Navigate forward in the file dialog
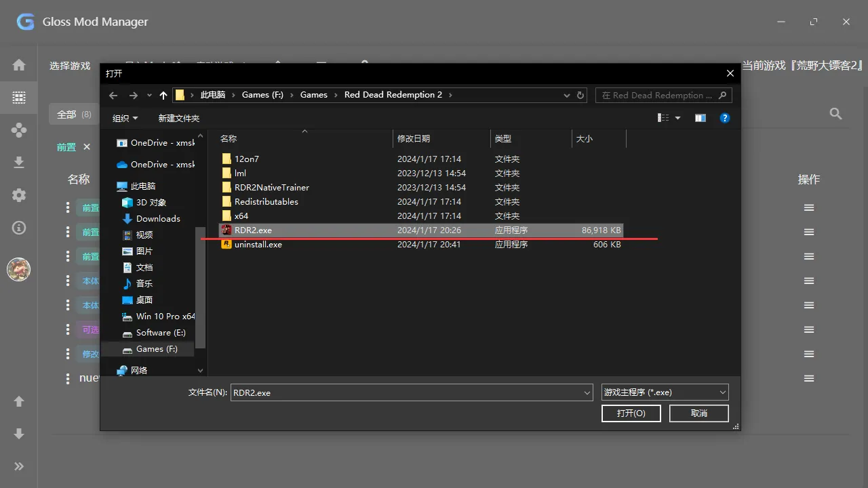Image resolution: width=868 pixels, height=488 pixels. [134, 96]
